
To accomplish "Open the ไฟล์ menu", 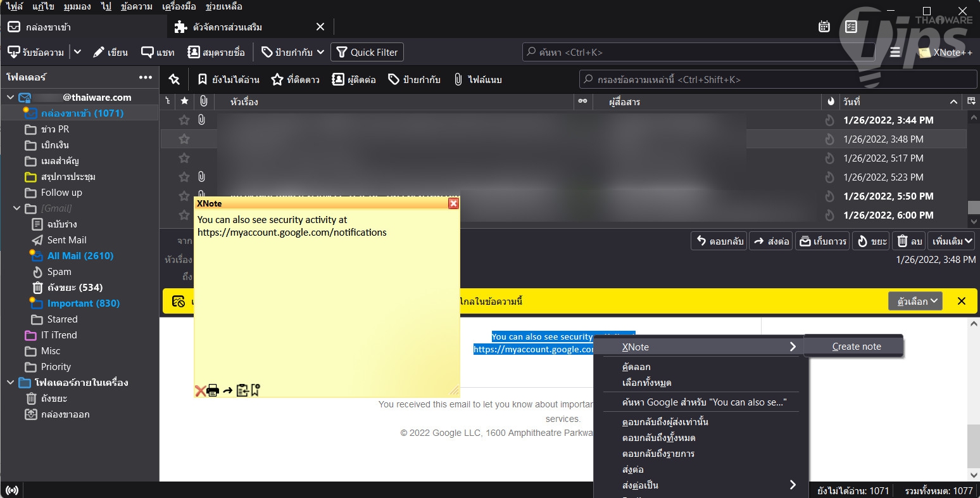I will pyautogui.click(x=14, y=6).
